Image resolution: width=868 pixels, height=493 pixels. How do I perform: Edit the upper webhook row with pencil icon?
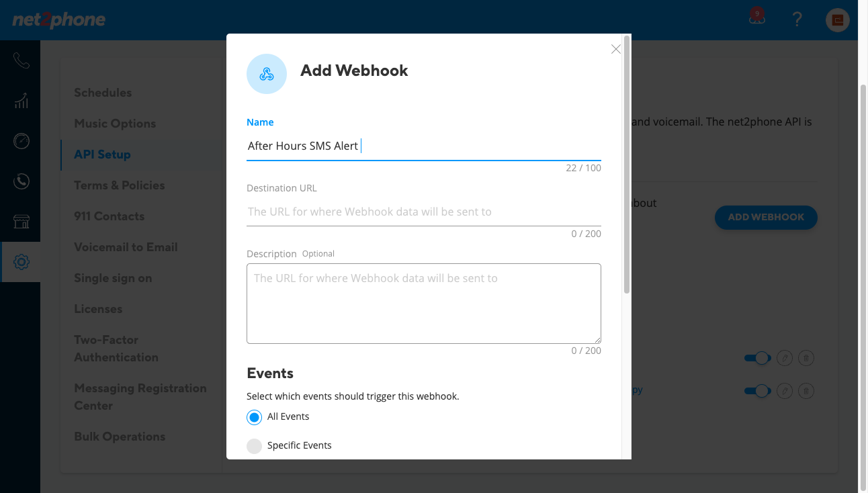(x=784, y=358)
